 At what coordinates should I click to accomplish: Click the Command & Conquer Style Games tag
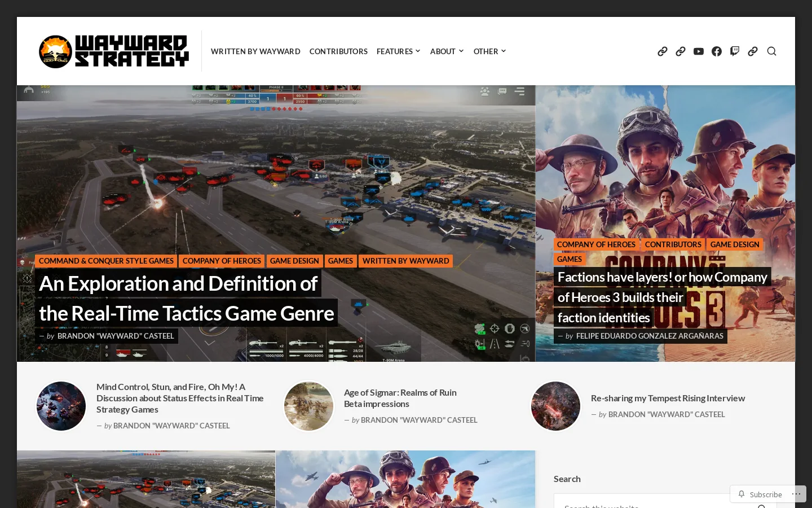(x=106, y=261)
